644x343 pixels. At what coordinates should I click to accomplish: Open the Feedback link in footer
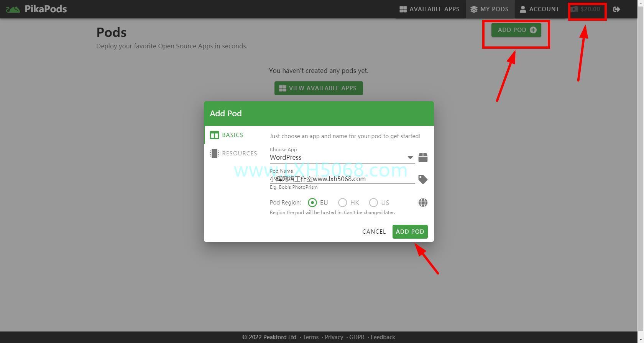click(x=383, y=337)
